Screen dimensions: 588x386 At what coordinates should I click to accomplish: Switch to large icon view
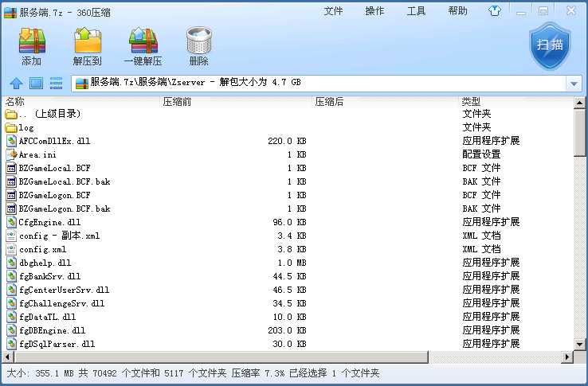point(37,83)
